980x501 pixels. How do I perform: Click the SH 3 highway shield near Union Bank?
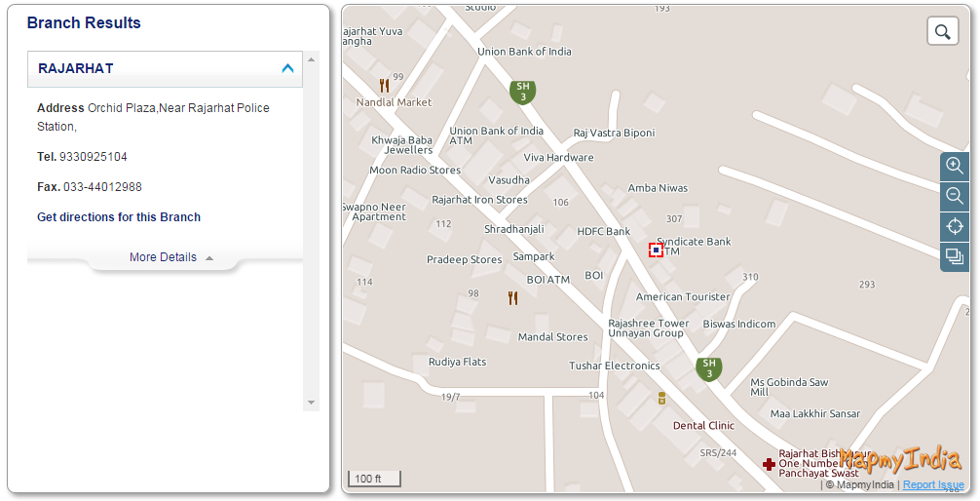pos(523,92)
